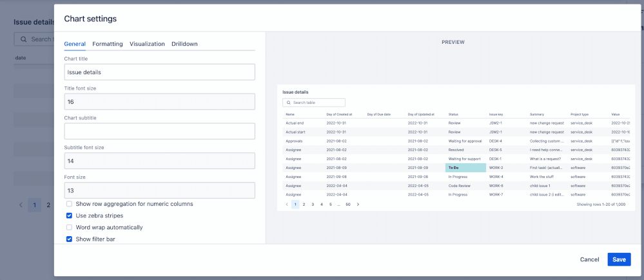Select page 2 in preview pagination

click(304, 205)
